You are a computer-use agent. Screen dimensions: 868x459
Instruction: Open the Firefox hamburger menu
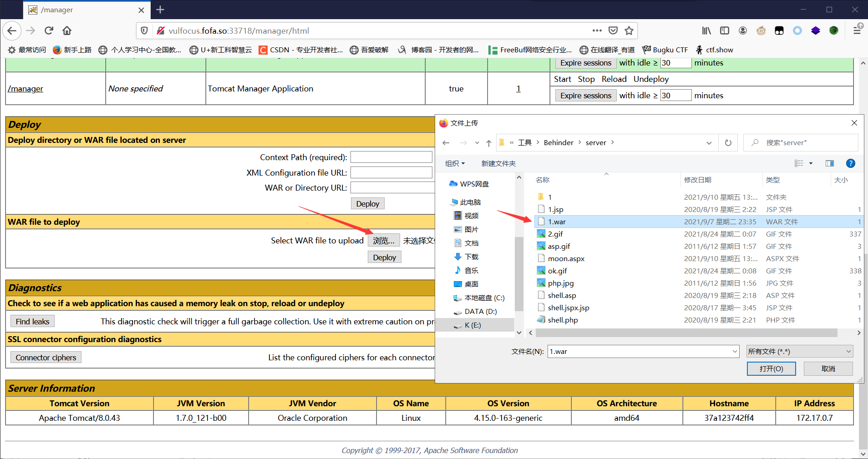click(857, 30)
